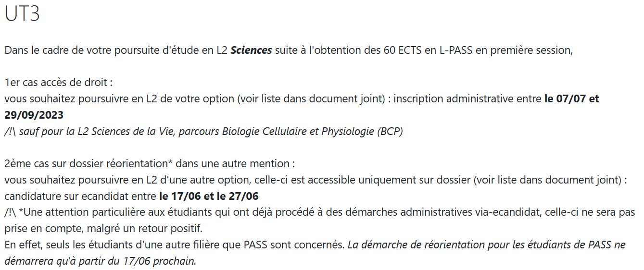Click the "60 ECTS" text

403,50
